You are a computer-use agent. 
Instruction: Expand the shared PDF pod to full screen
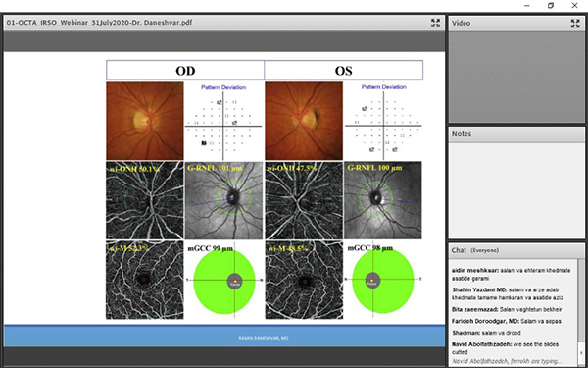(435, 23)
